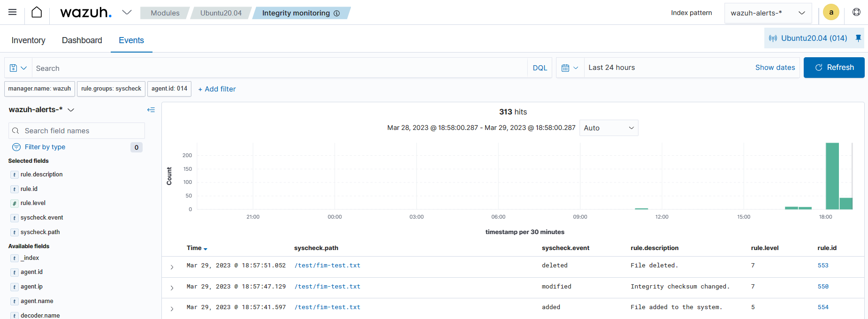The height and width of the screenshot is (319, 868).
Task: Switch to the Dashboard tab
Action: point(82,40)
